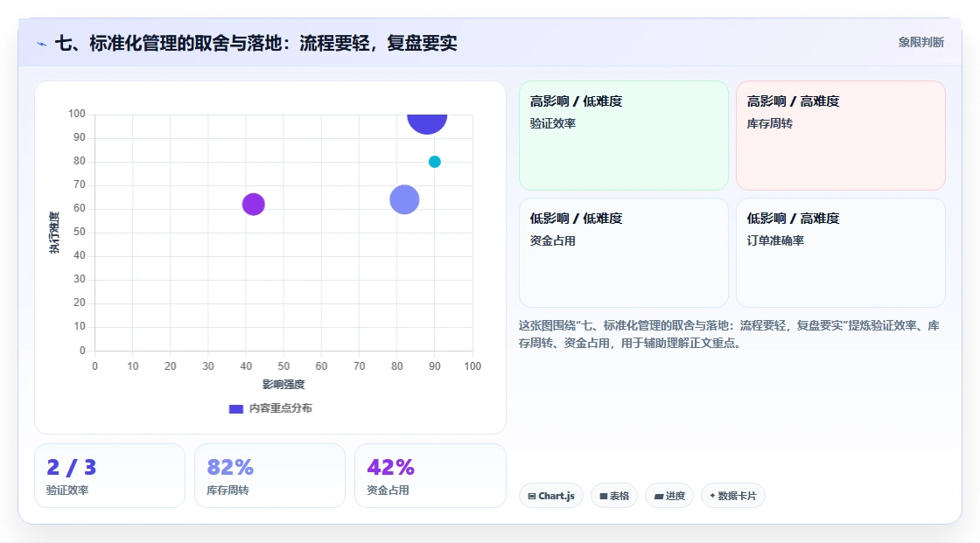Image resolution: width=980 pixels, height=543 pixels.
Task: Click the 库存周转 text in pink card
Action: [x=769, y=123]
